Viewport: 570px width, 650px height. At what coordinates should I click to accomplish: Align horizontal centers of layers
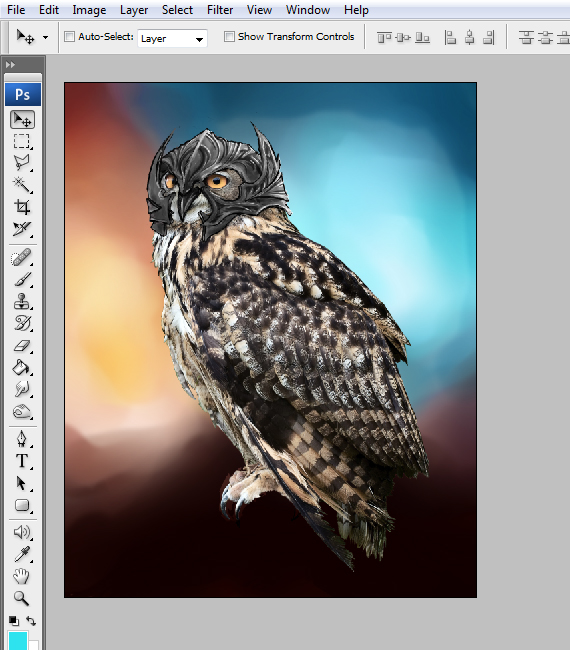click(470, 38)
